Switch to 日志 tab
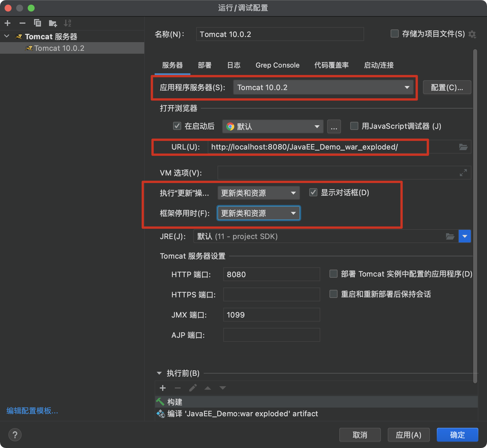 (234, 65)
